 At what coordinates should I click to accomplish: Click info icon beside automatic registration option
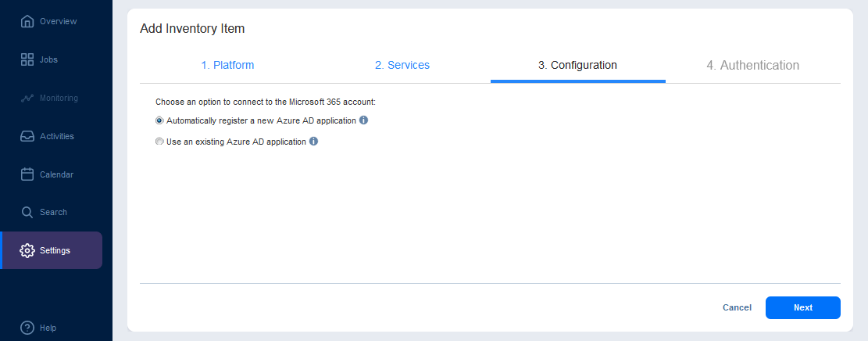pyautogui.click(x=363, y=120)
